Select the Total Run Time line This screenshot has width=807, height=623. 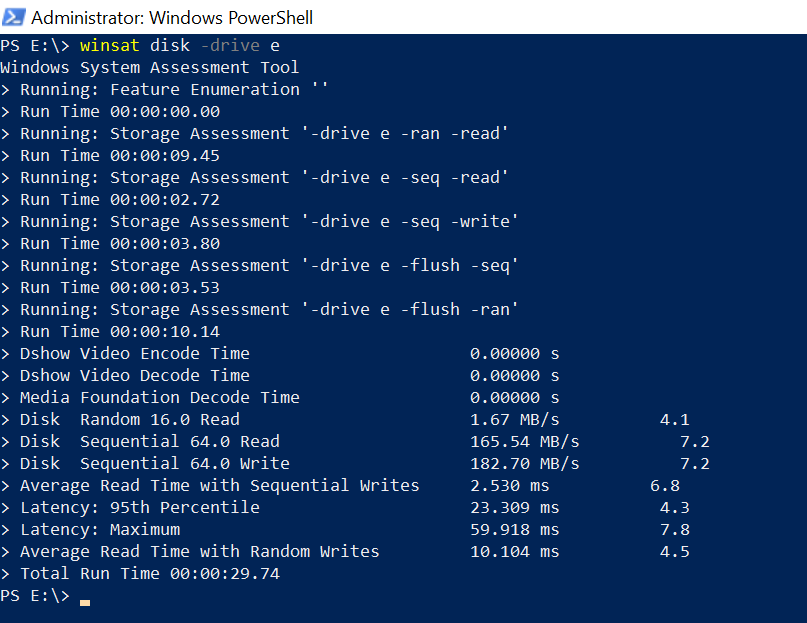click(140, 573)
